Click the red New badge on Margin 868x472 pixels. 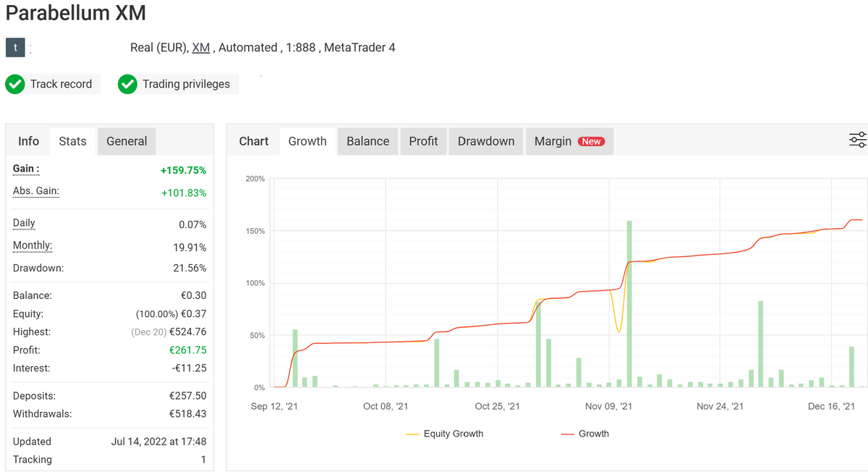(591, 142)
